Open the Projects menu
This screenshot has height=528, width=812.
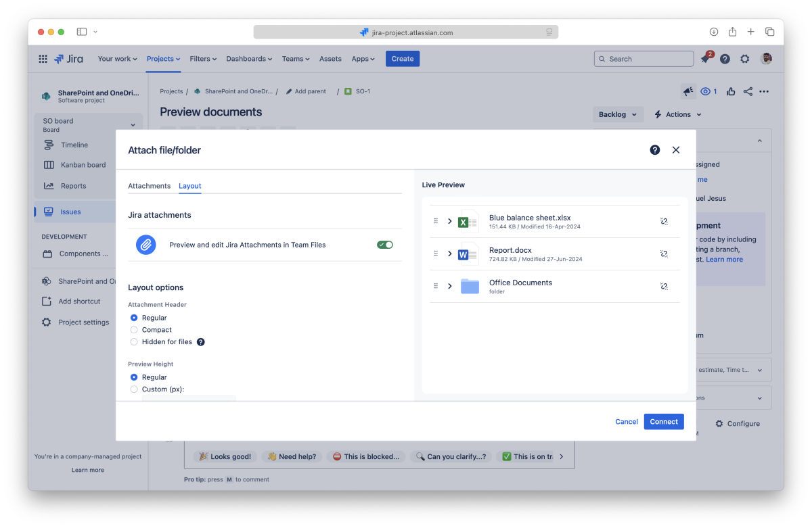tap(163, 59)
